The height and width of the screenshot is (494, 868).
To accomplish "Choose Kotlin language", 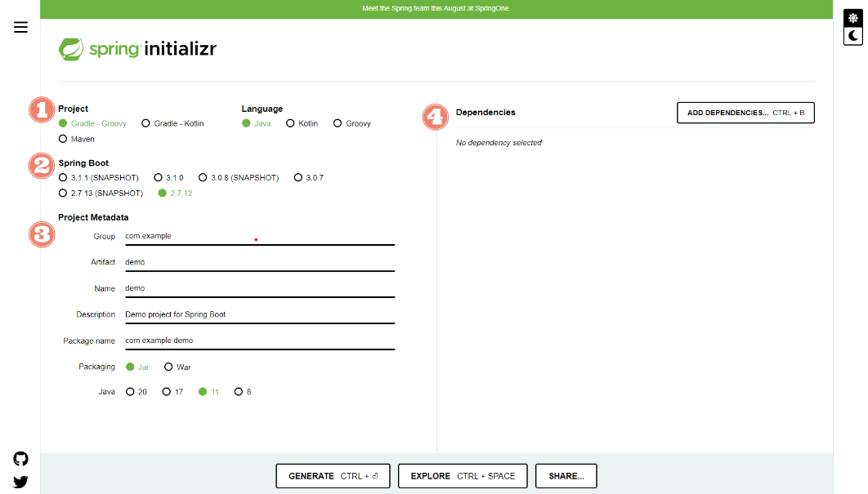I will [302, 123].
